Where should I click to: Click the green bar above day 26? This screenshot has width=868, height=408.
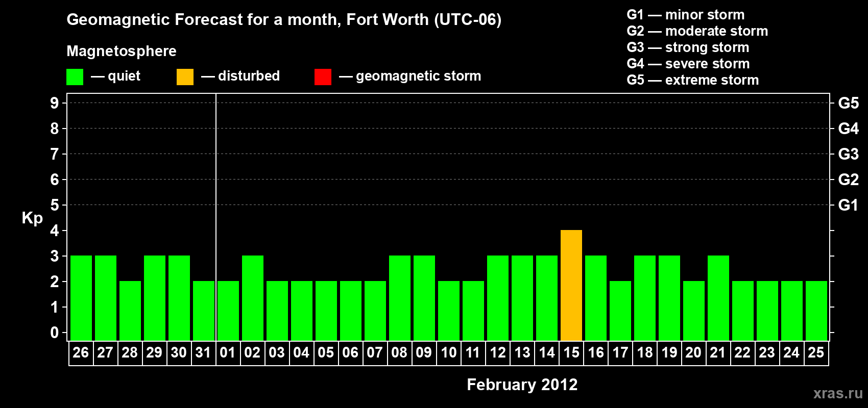click(81, 298)
